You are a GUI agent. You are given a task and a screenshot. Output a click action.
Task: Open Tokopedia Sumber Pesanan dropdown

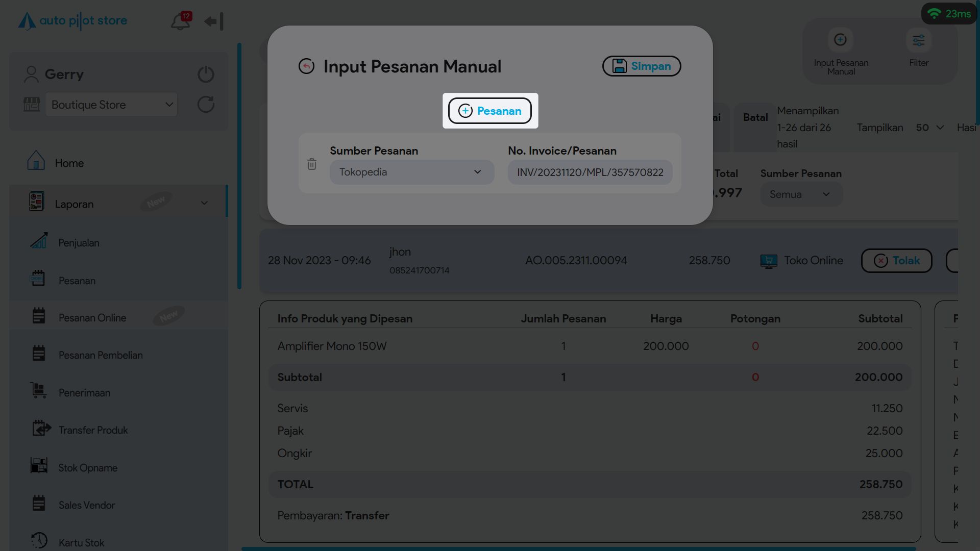point(411,172)
